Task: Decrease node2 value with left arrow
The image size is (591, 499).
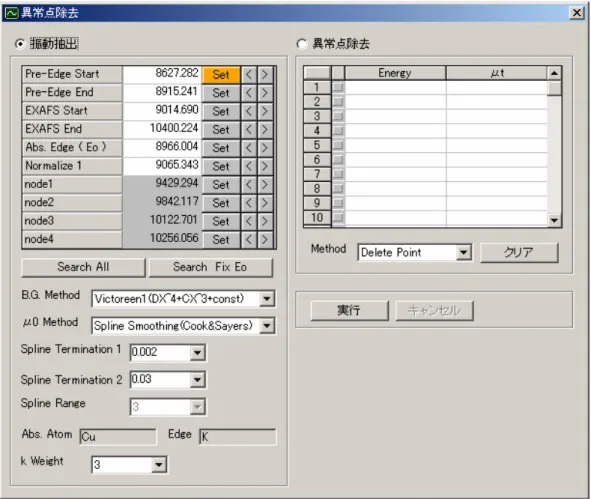Action: point(249,203)
